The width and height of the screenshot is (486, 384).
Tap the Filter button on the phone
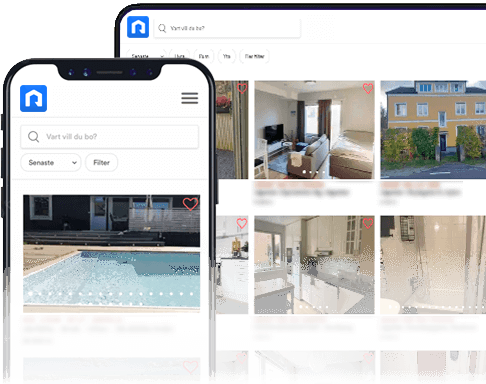(101, 163)
